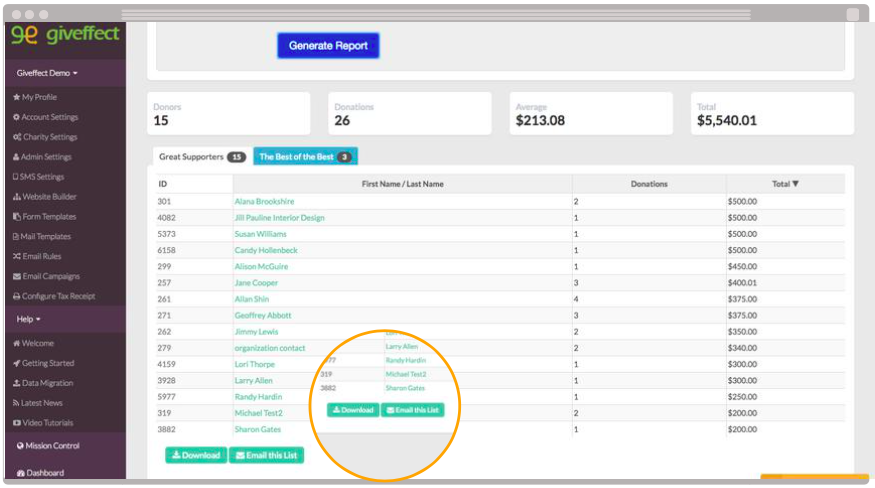The width and height of the screenshot is (875, 488).
Task: Open donor Jane Cooper
Action: (x=256, y=283)
